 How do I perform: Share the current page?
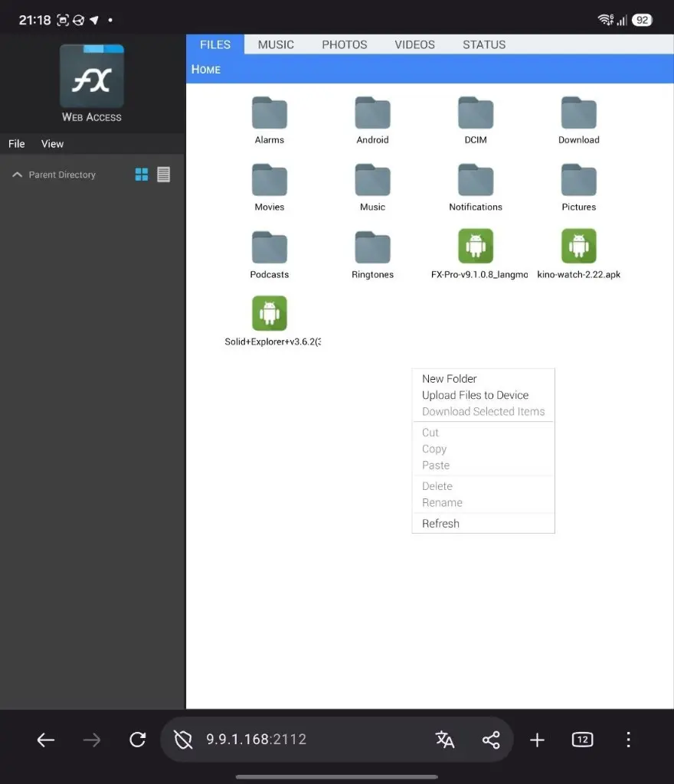click(x=491, y=740)
